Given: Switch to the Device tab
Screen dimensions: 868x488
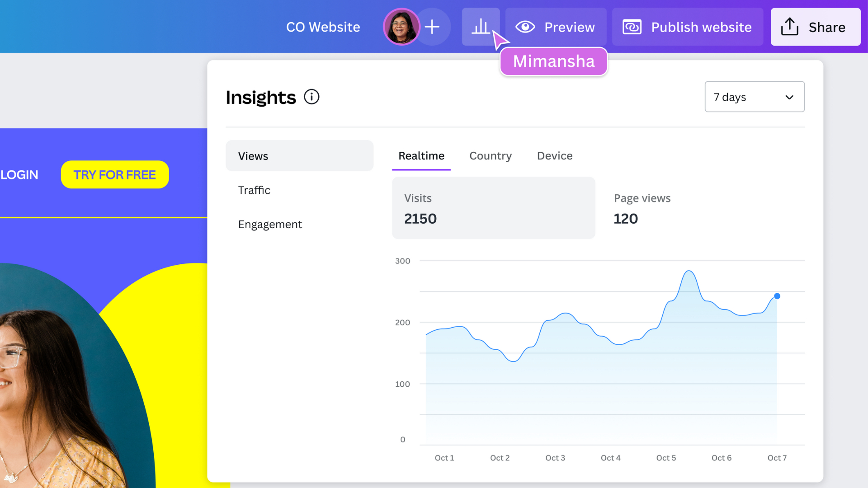Looking at the screenshot, I should pos(554,156).
